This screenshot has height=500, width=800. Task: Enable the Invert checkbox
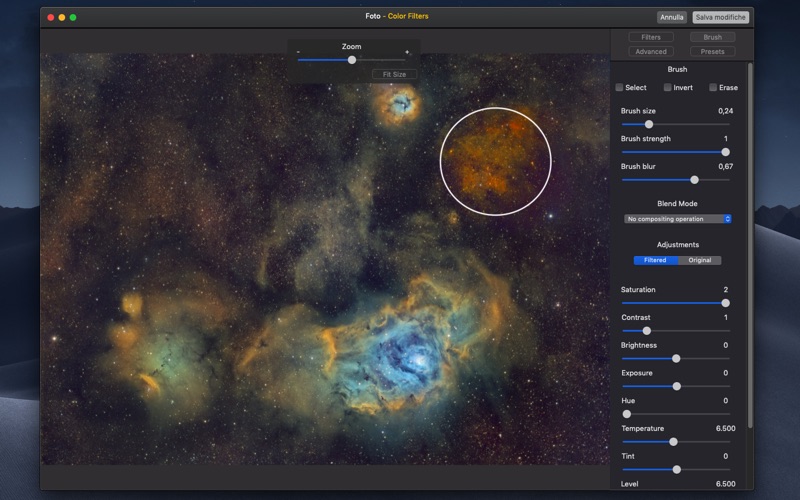tap(667, 88)
